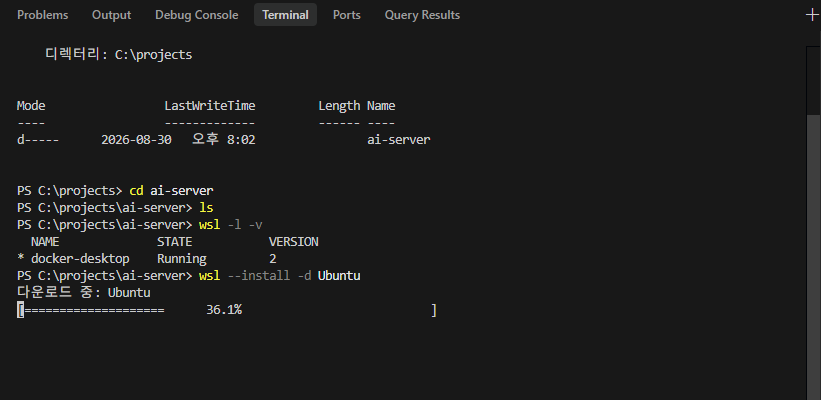This screenshot has width=821, height=400.
Task: Click the 'wsl -l -v' command line
Action: pyautogui.click(x=230, y=225)
